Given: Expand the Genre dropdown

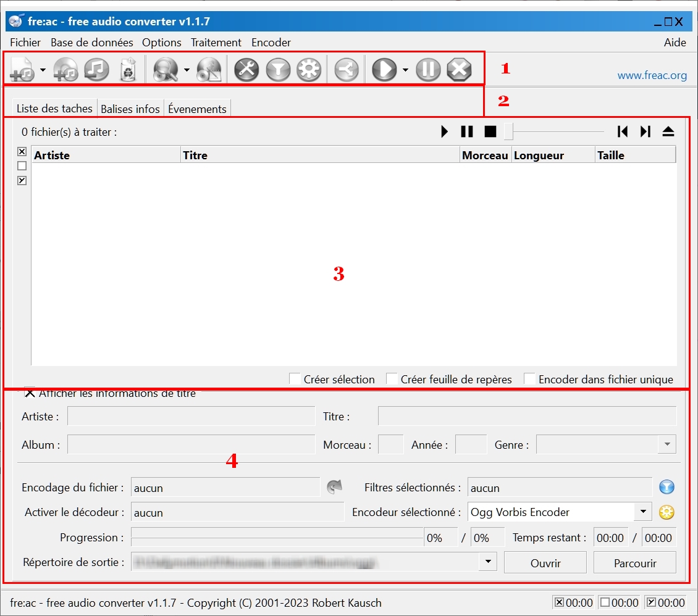Looking at the screenshot, I should pos(667,444).
